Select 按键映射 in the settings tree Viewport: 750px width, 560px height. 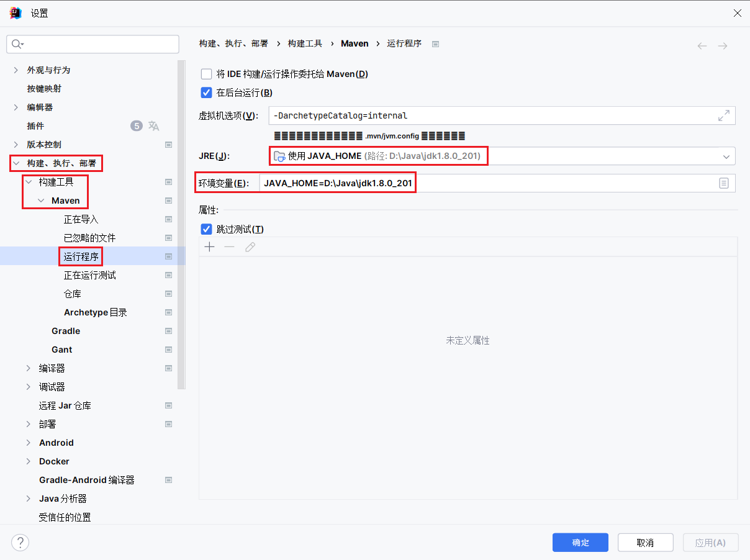click(44, 89)
